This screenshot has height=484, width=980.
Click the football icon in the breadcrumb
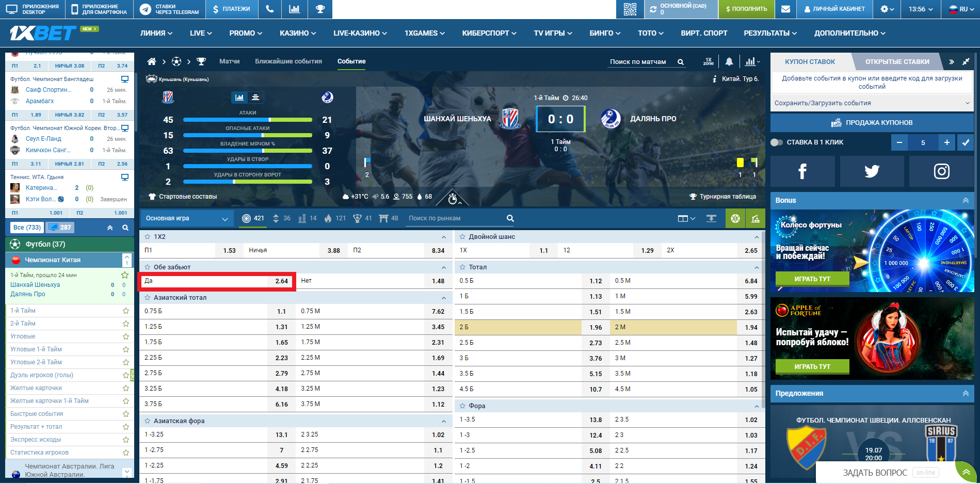(x=176, y=61)
